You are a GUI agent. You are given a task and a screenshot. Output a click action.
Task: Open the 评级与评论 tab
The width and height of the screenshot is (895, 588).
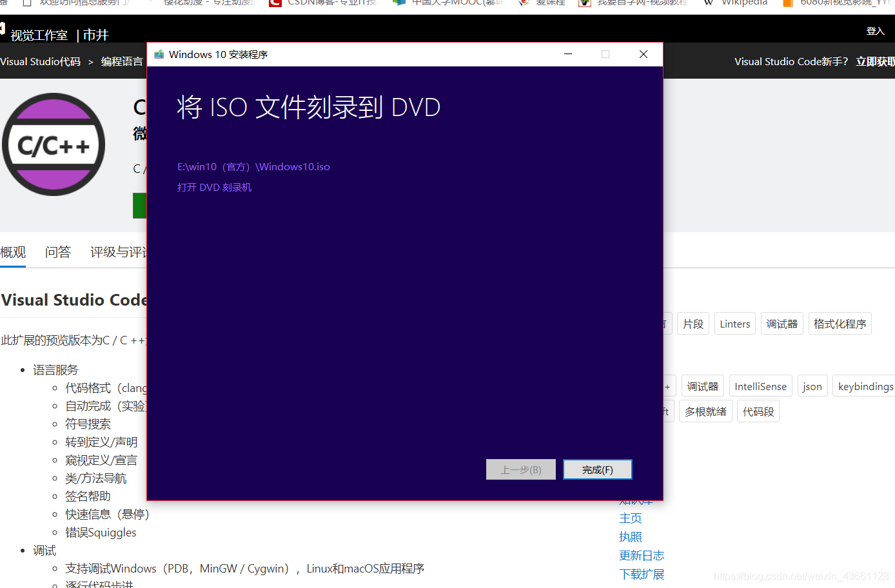click(118, 252)
